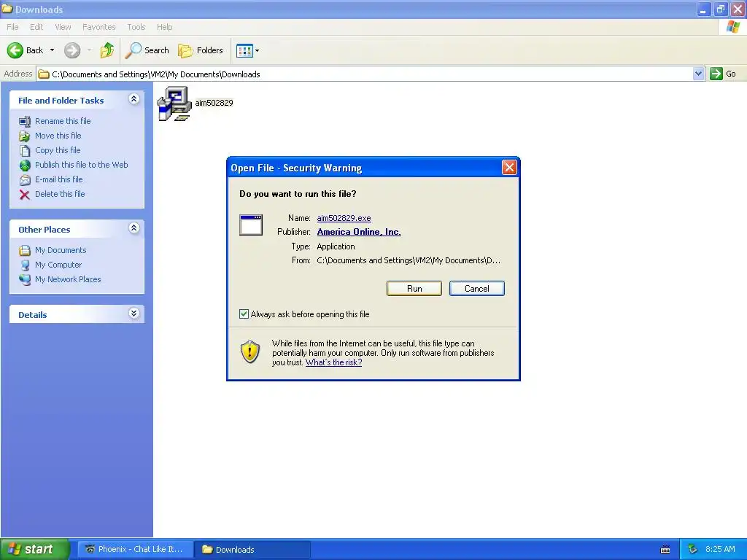Click the Start button on taskbar
Screen dimensions: 747x560
point(34,549)
